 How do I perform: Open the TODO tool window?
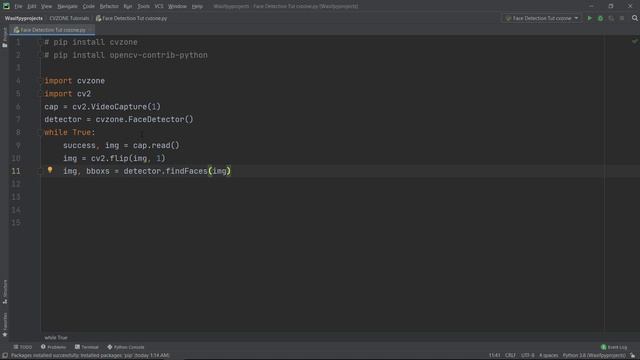(x=22, y=347)
